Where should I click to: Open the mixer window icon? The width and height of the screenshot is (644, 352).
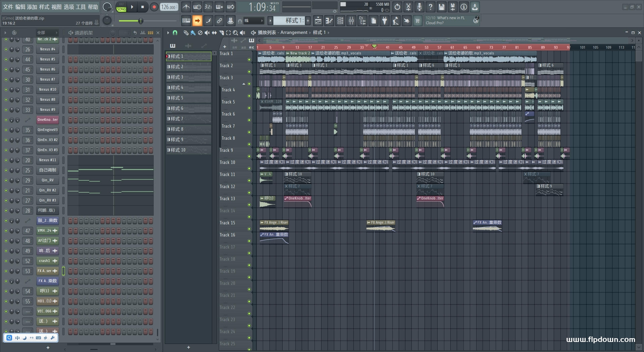pos(351,21)
